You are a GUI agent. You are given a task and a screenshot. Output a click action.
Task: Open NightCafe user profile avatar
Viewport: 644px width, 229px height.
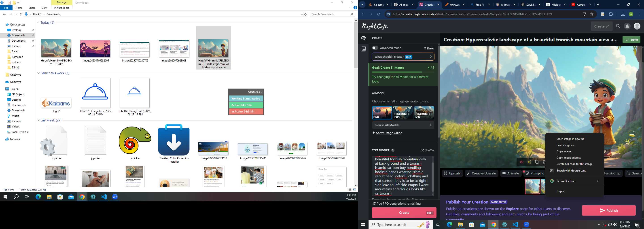[x=637, y=26]
